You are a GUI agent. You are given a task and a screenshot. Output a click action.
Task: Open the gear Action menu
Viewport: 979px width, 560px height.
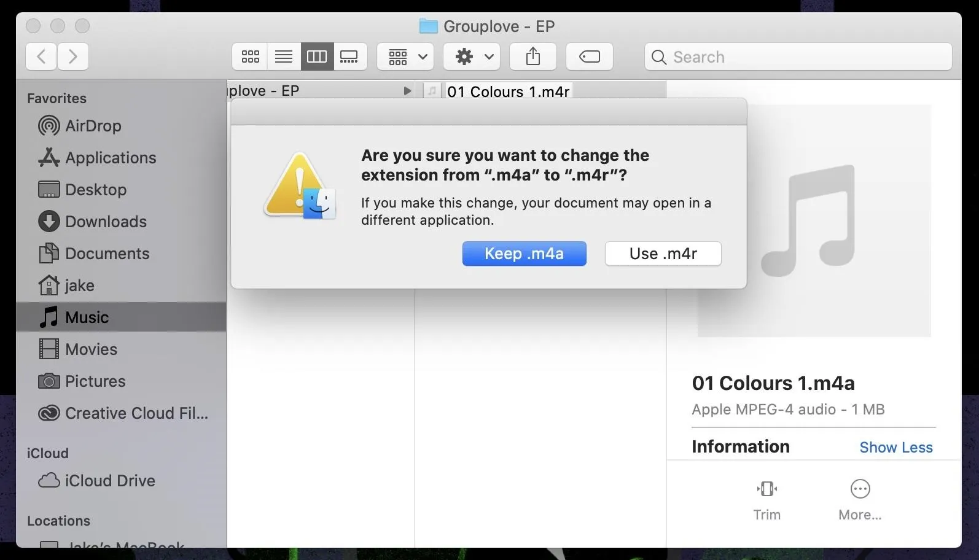tap(472, 56)
